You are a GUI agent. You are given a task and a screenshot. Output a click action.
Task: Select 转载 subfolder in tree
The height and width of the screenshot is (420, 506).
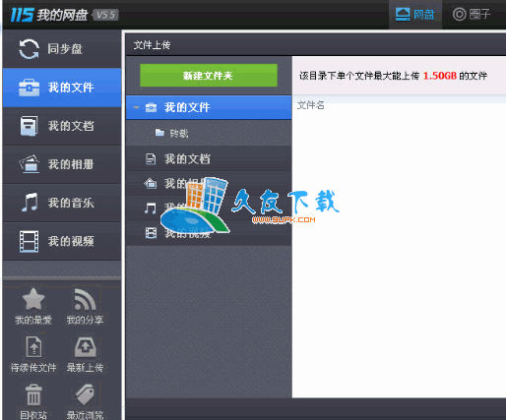tap(209, 133)
